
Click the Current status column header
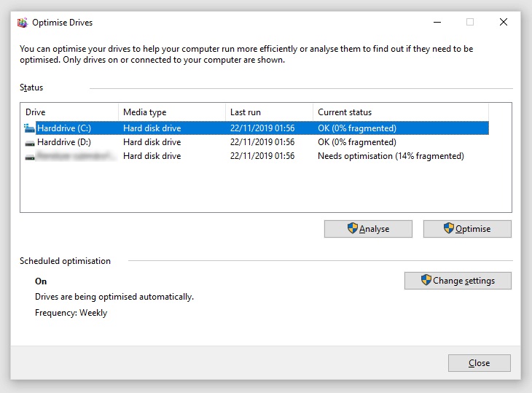(x=399, y=112)
